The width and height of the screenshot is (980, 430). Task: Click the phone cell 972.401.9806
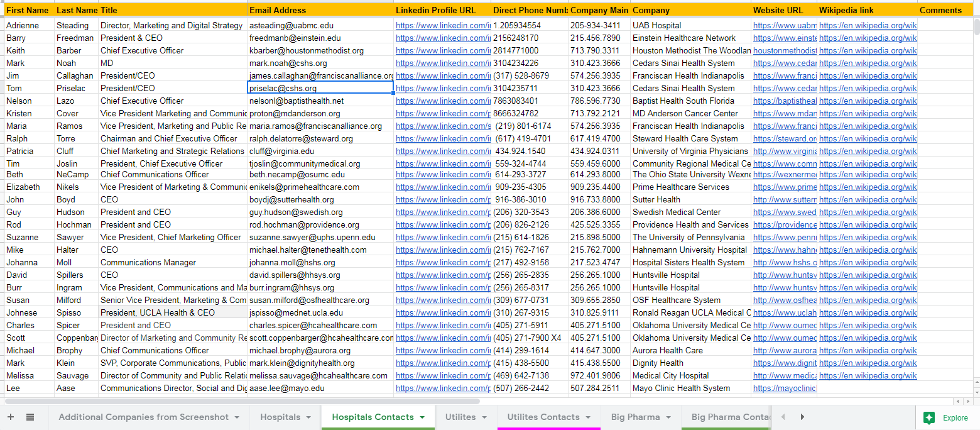[599, 375]
